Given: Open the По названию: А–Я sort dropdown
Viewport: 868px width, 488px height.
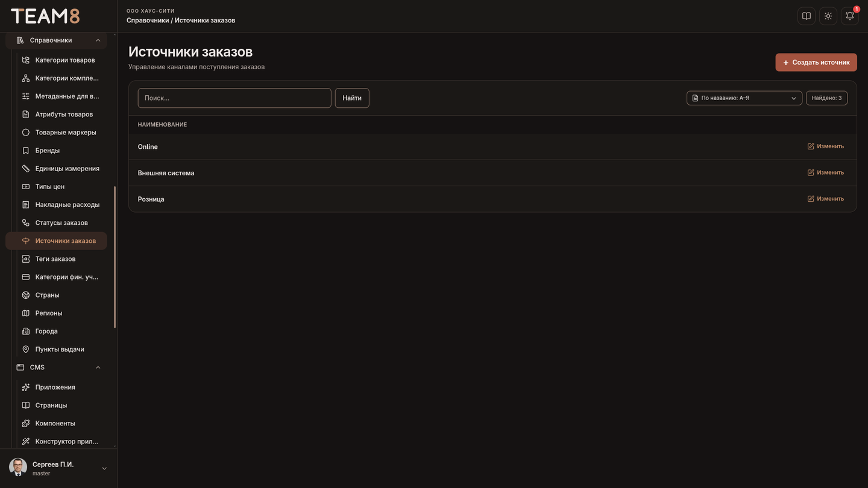Looking at the screenshot, I should tap(744, 98).
